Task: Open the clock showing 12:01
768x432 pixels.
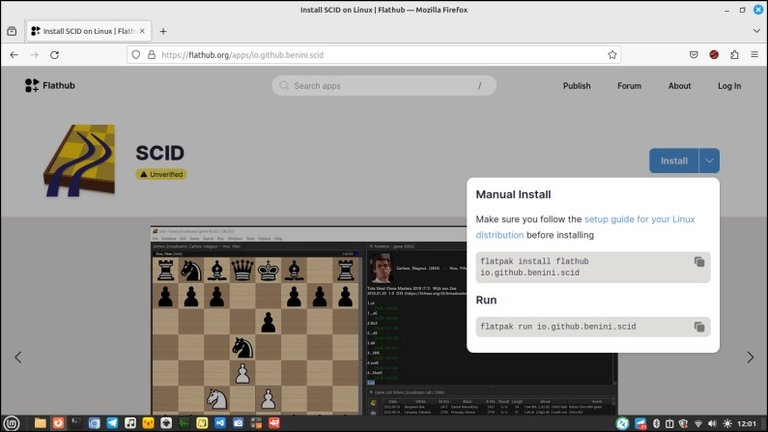Action: click(747, 424)
